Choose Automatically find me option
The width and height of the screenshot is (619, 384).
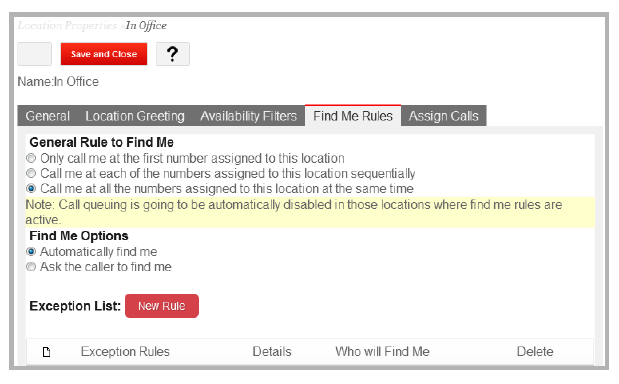click(31, 251)
